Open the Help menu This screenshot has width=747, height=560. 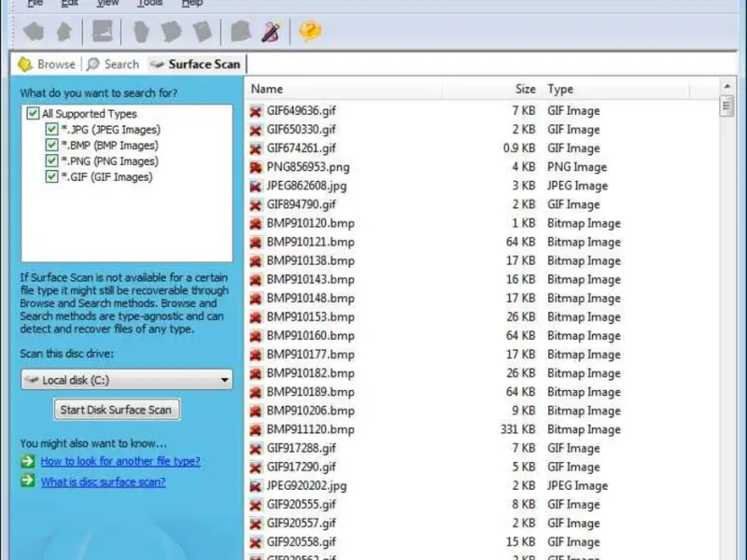(x=192, y=3)
